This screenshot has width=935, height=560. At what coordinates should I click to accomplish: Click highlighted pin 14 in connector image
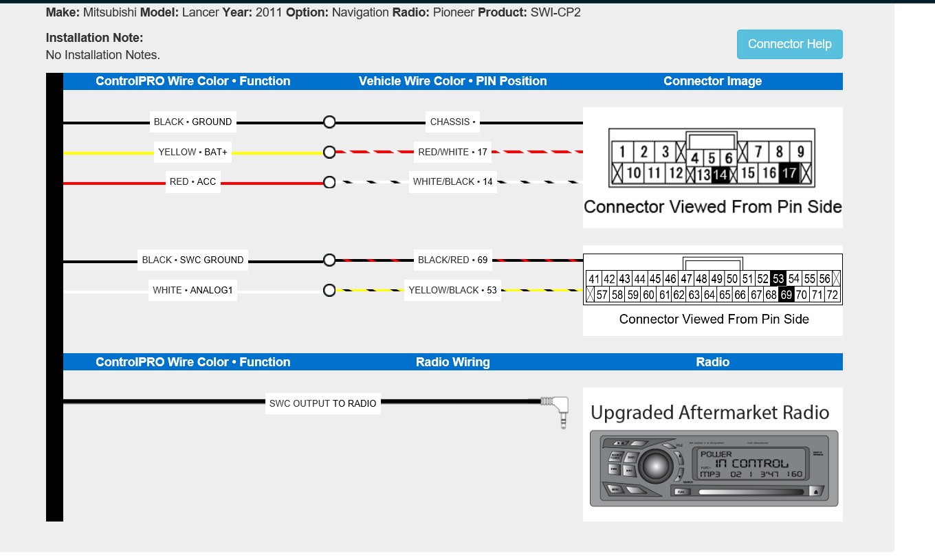tap(720, 175)
